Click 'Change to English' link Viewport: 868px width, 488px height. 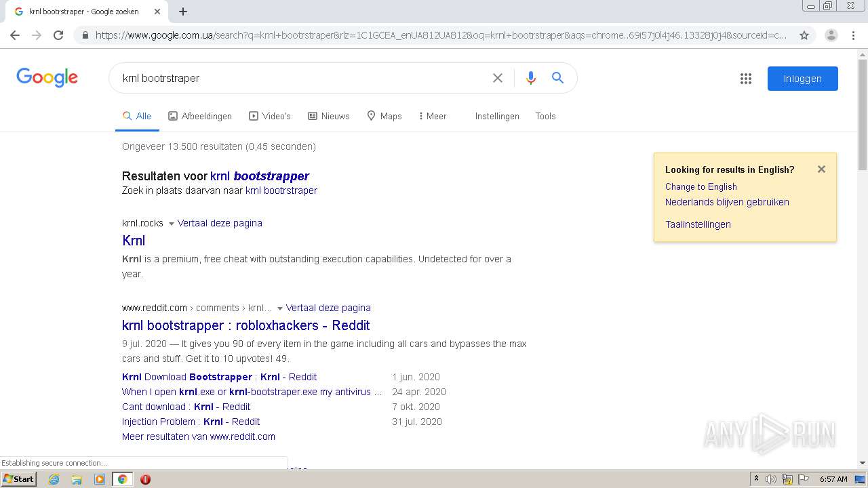click(x=701, y=186)
